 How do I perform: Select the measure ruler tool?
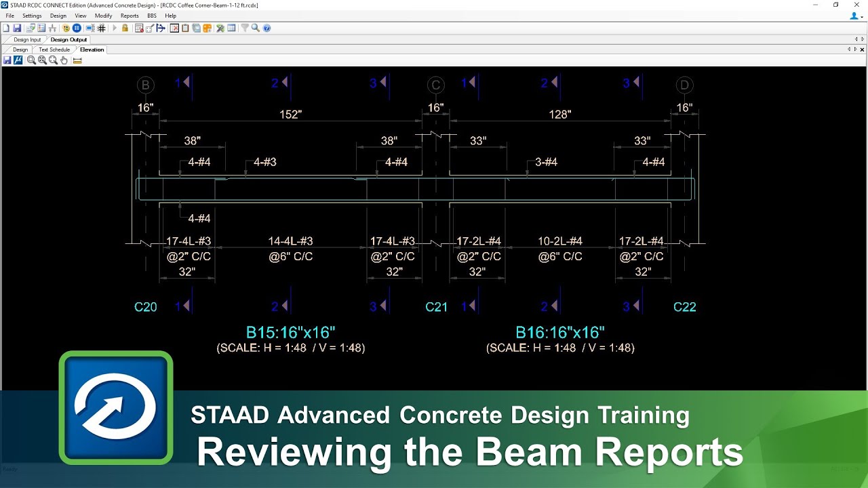(x=77, y=60)
